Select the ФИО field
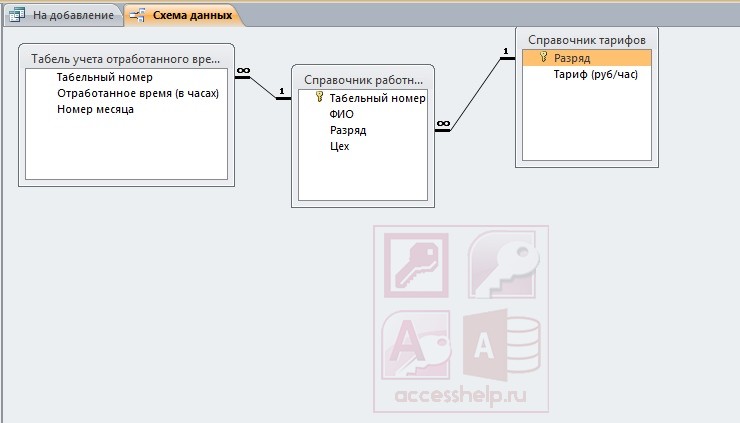This screenshot has width=740, height=423. pyautogui.click(x=341, y=114)
